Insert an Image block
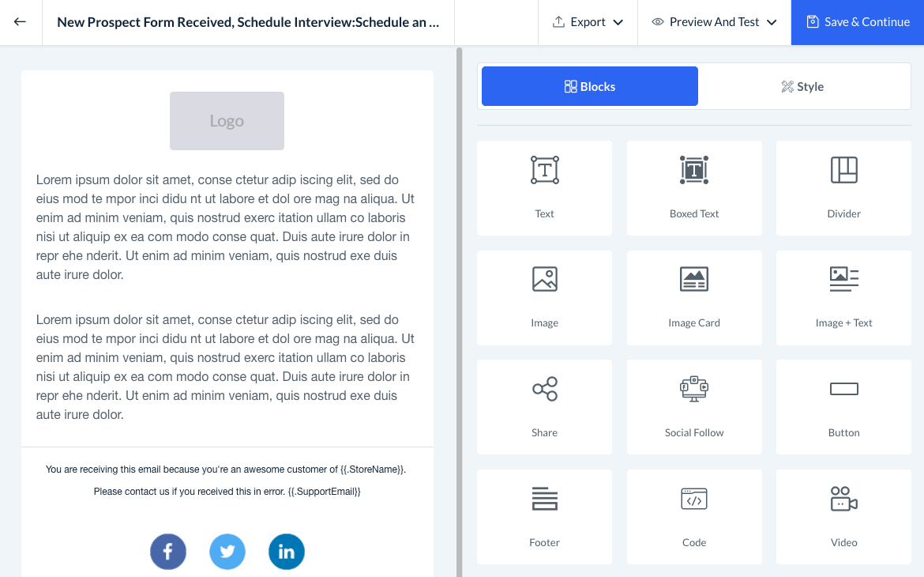 tap(544, 297)
